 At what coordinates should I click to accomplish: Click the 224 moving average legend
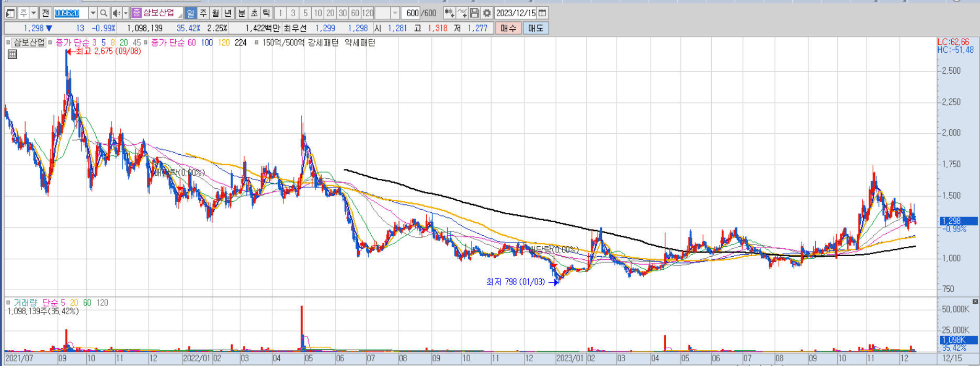pos(241,42)
